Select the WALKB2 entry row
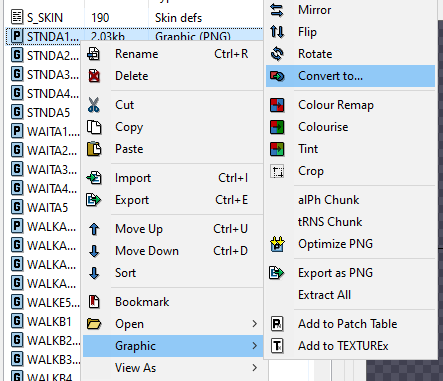Image resolution: width=443 pixels, height=381 pixels. coord(43,341)
